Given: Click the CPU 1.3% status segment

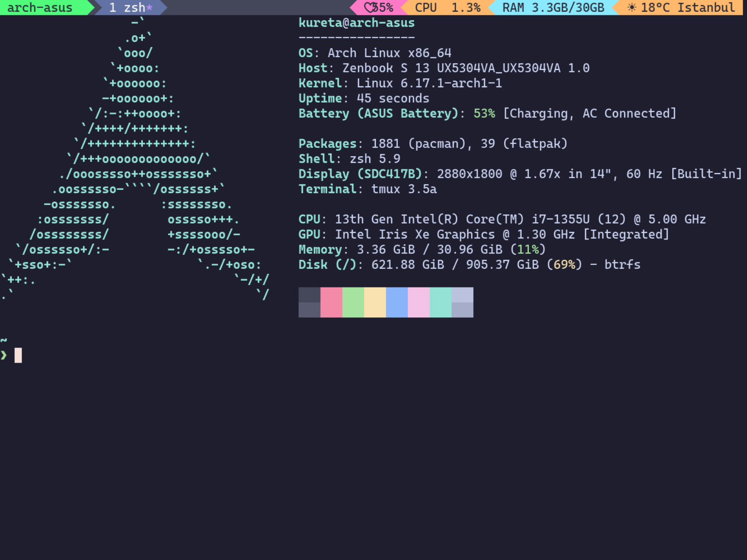Looking at the screenshot, I should point(447,7).
